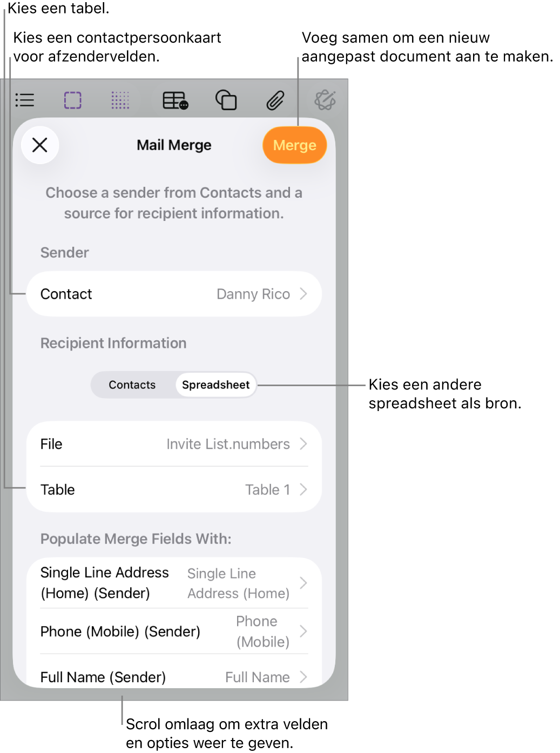The image size is (560, 753).
Task: Tap the bulleted list icon in toolbar
Action: 25,100
